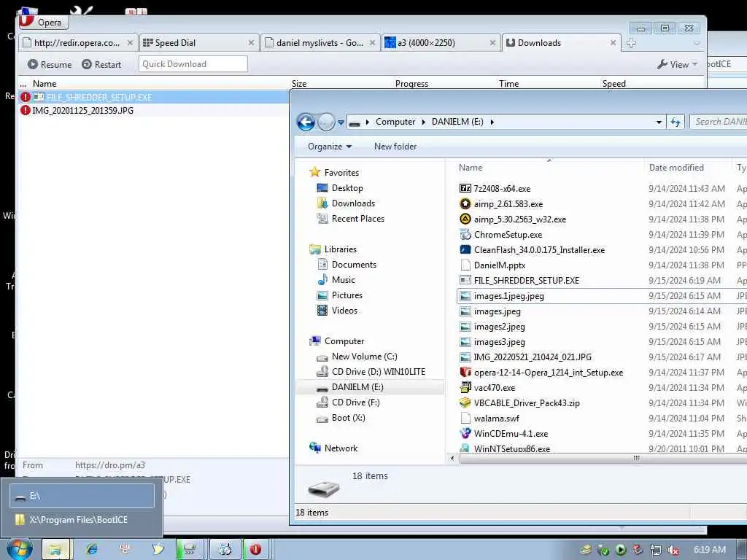Select aimp_5.30.2563_w32.exe file icon
Image resolution: width=747 pixels, height=560 pixels.
click(465, 219)
